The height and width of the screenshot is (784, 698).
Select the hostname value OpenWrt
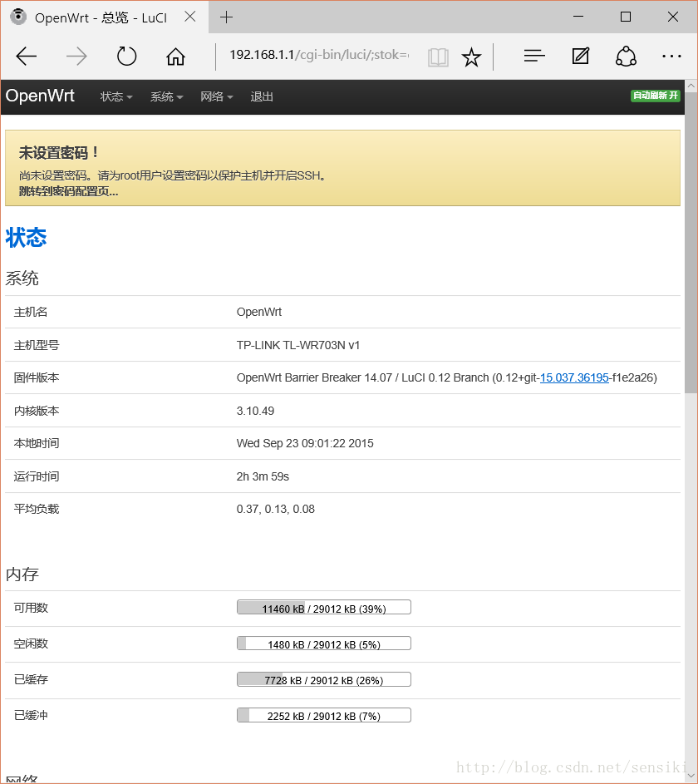(x=258, y=312)
